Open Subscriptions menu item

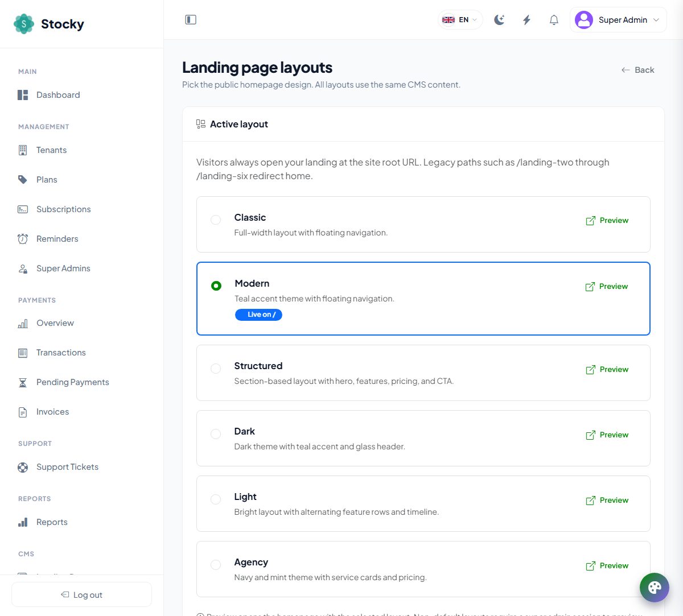(x=82, y=209)
